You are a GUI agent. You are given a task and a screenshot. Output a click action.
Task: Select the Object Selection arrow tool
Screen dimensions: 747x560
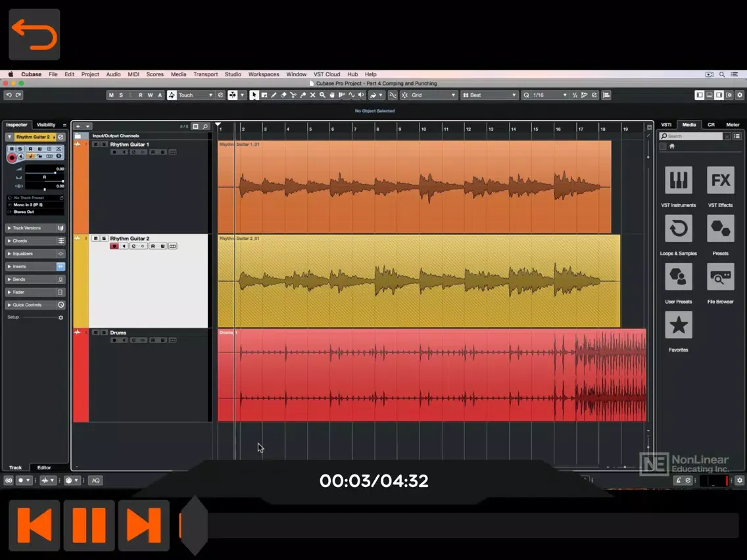click(x=254, y=95)
